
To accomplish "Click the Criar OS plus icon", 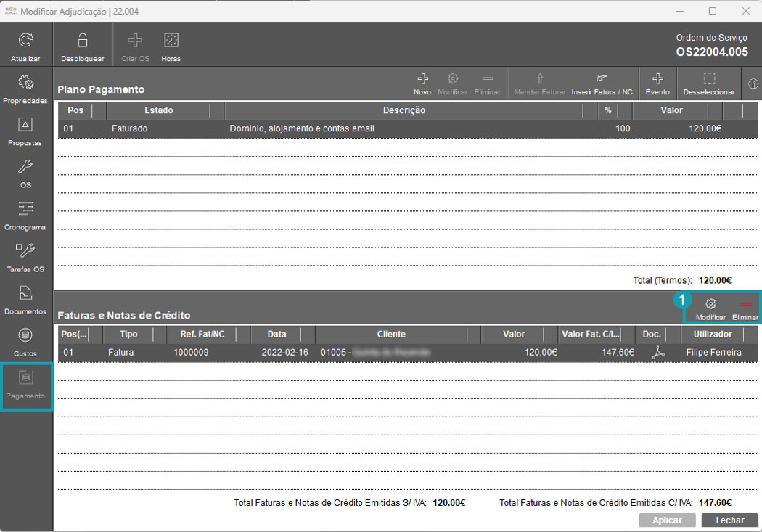I will pos(135,40).
